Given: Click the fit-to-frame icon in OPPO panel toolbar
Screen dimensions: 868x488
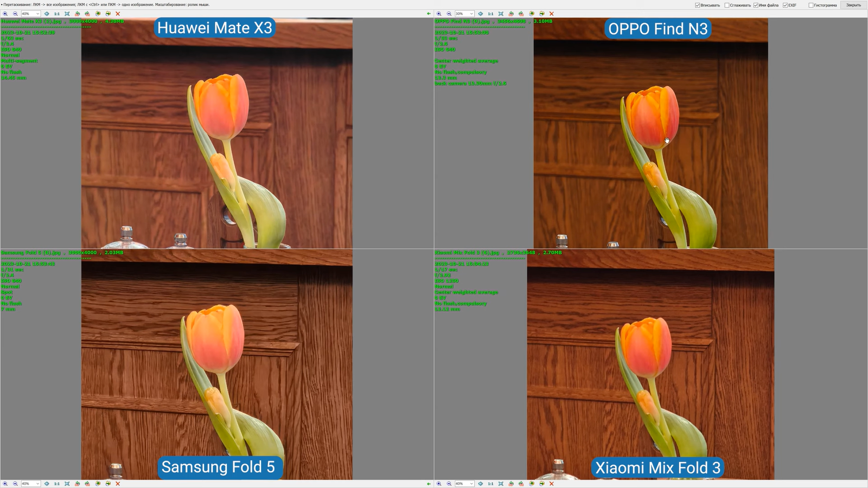Looking at the screenshot, I should [x=501, y=14].
